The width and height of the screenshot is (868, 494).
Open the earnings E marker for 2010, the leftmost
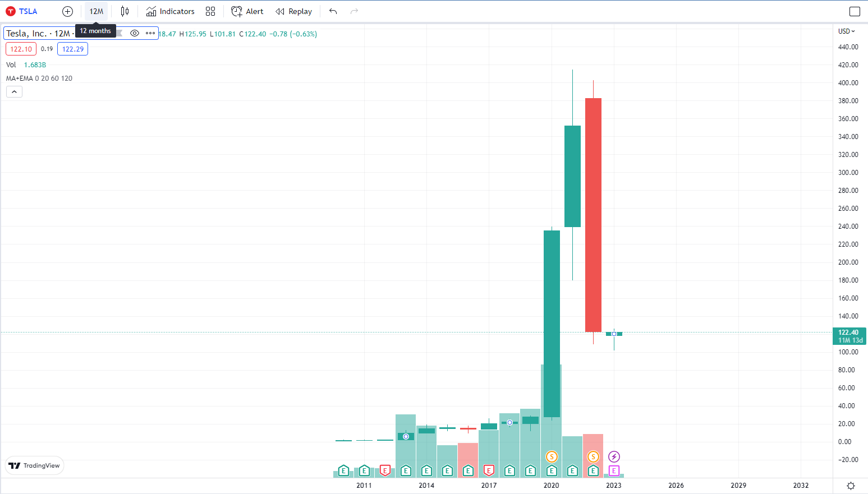(343, 470)
